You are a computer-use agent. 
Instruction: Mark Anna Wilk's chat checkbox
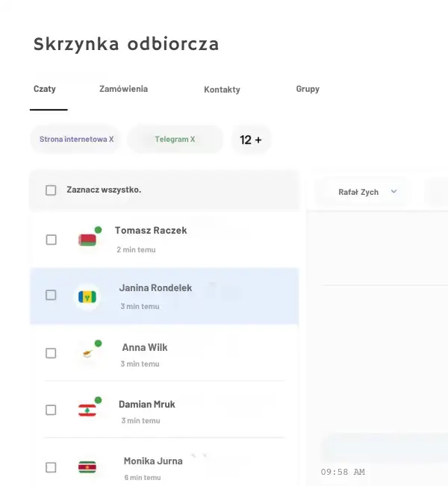tap(51, 353)
